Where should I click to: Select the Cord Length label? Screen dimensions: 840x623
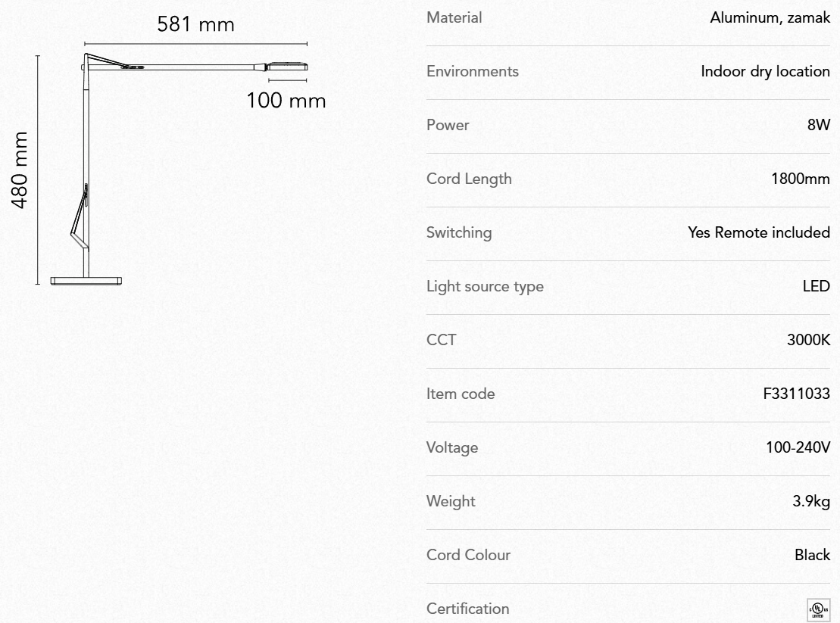(469, 179)
